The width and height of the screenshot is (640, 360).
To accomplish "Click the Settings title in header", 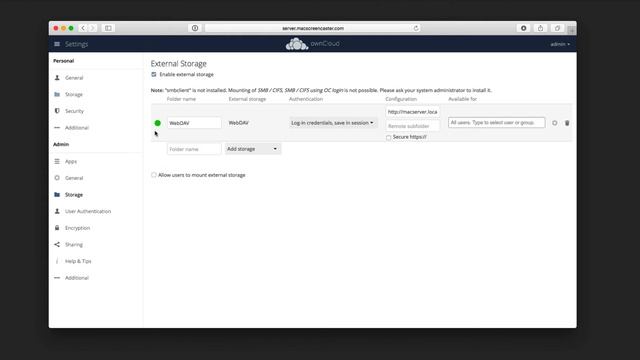I will pos(76,44).
